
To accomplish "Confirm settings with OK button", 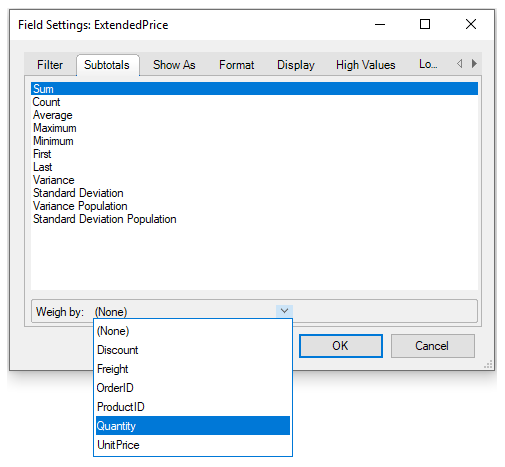I will 341,346.
